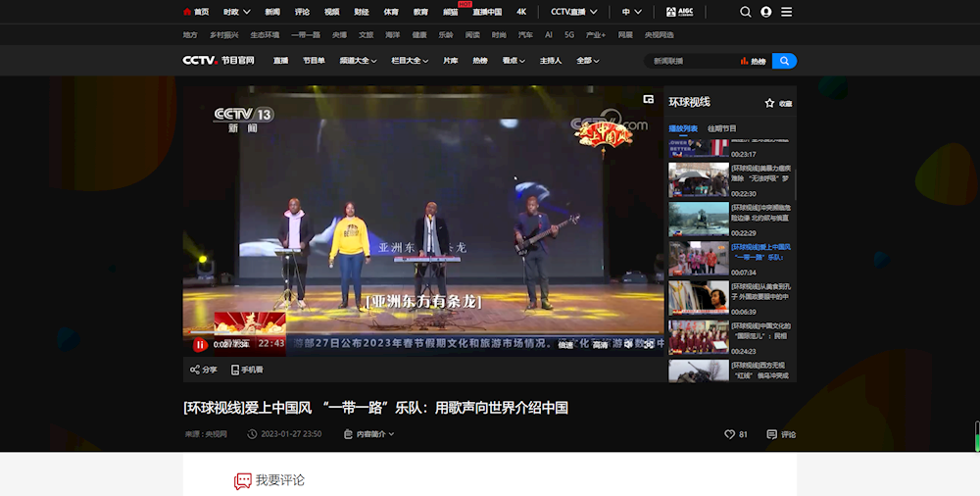Expand the 栏目大全 dropdown

[410, 61]
